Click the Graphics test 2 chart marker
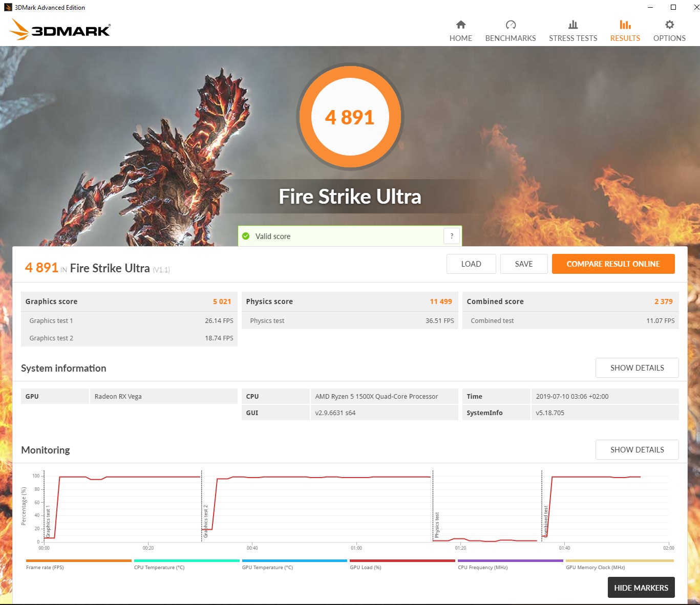The image size is (700, 605). [x=206, y=521]
